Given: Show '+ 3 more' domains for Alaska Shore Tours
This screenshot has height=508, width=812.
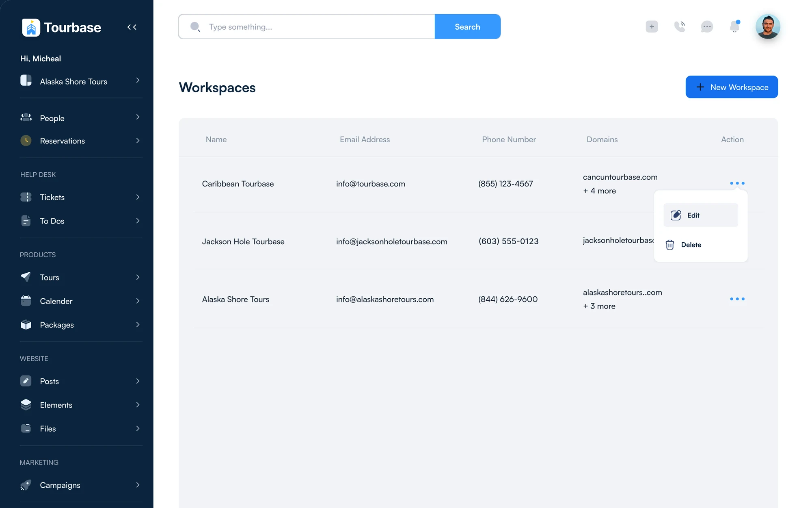Looking at the screenshot, I should (599, 306).
